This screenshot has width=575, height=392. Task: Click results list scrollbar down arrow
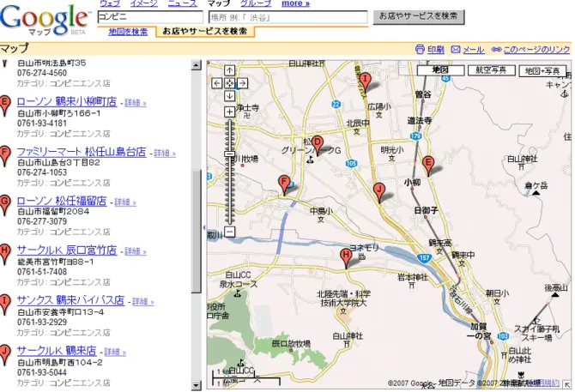click(197, 385)
